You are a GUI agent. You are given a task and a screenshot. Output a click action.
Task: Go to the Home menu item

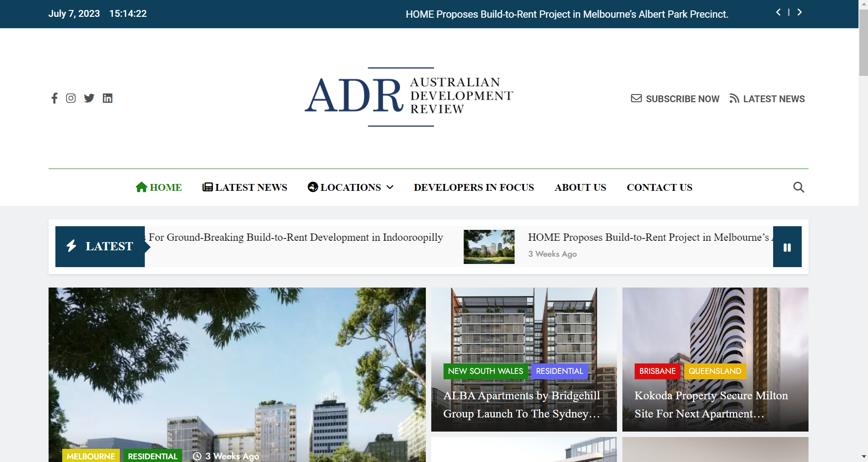click(x=159, y=187)
